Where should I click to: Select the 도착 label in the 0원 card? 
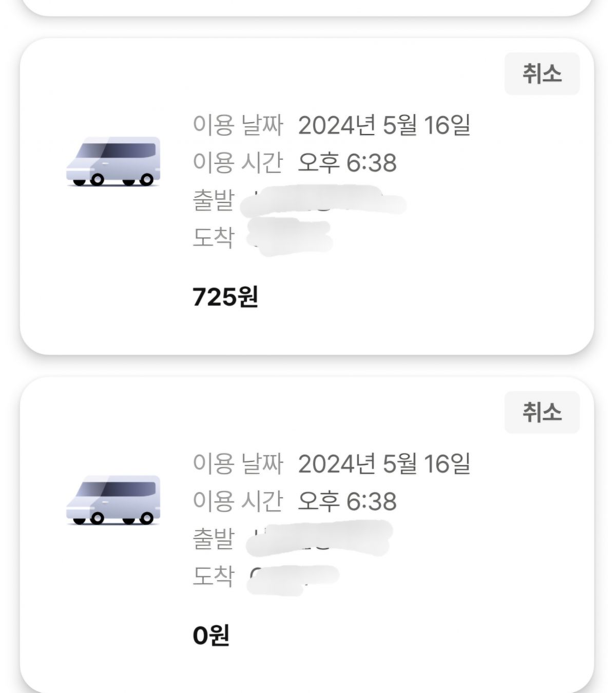coord(214,576)
